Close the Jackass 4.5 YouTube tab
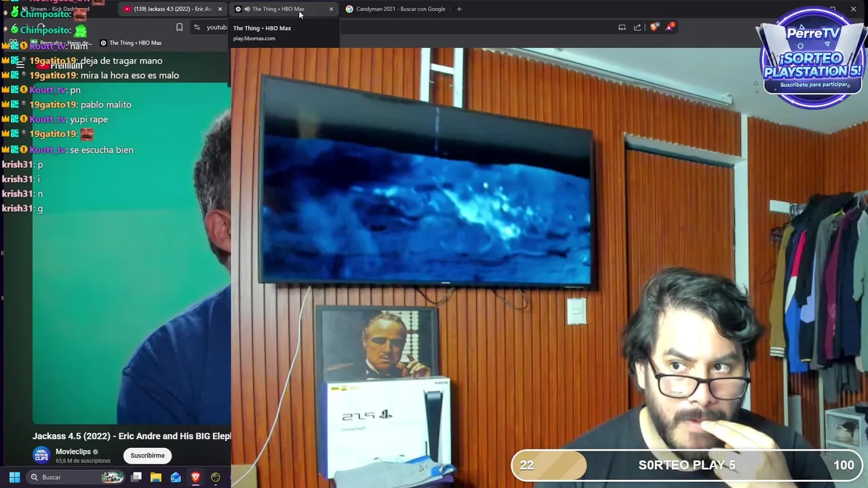 (220, 9)
